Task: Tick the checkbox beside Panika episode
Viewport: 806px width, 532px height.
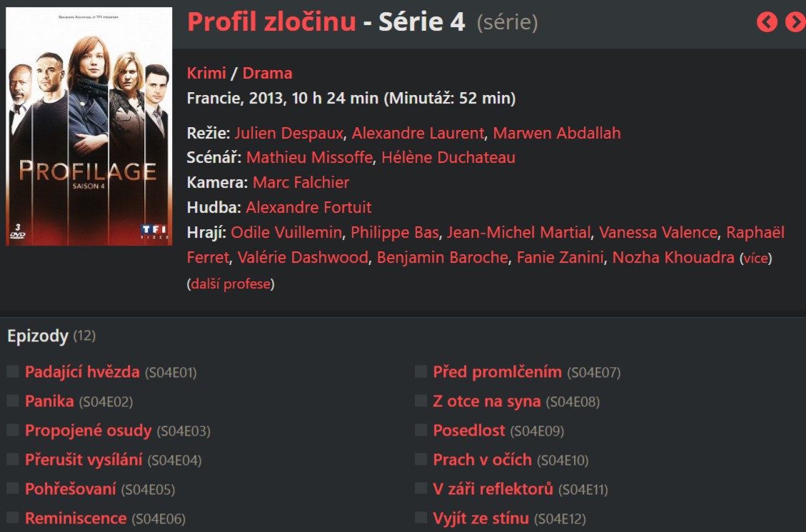Action: pos(13,401)
